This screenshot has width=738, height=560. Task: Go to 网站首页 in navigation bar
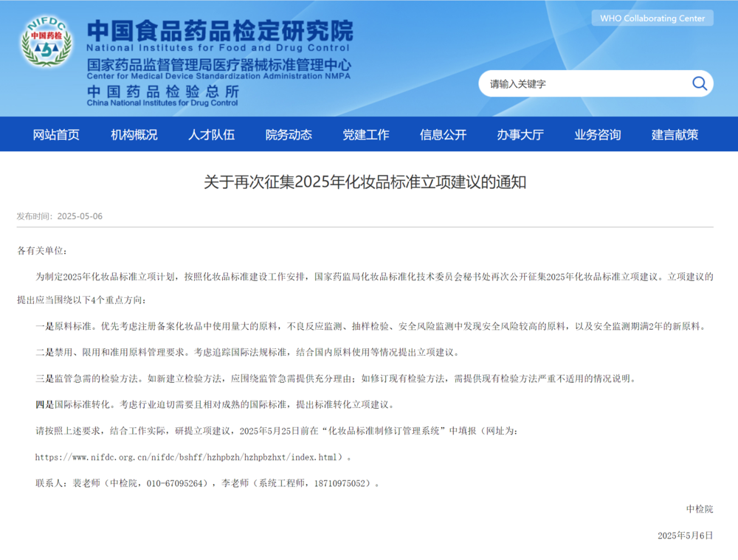pos(56,135)
